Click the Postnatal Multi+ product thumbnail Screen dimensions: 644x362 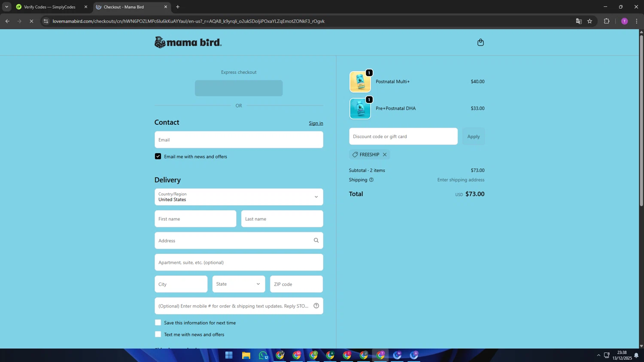coord(360,81)
